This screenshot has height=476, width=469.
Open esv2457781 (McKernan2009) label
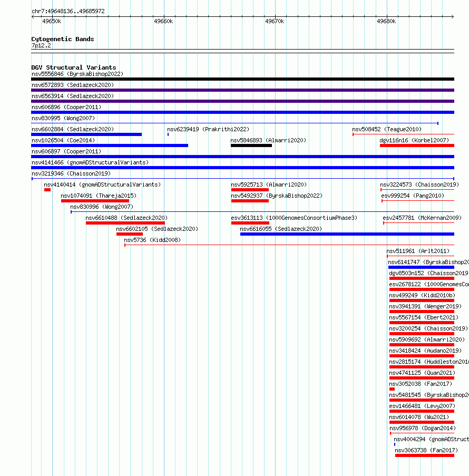(x=422, y=218)
